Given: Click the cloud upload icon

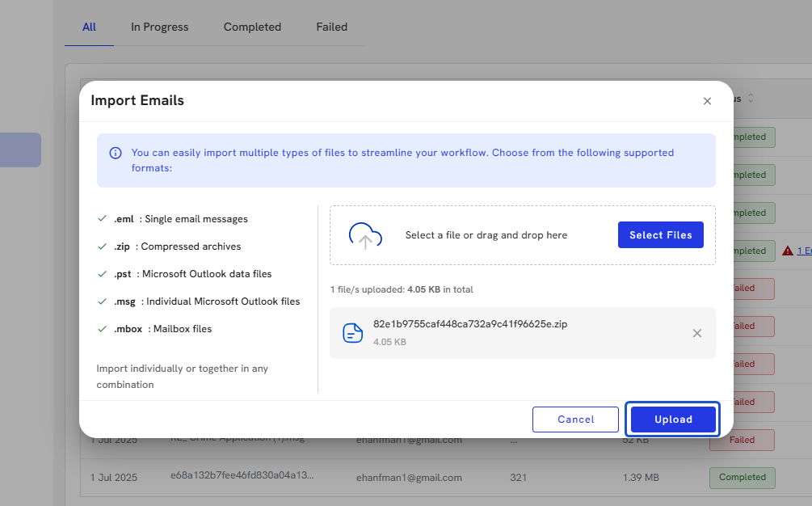Looking at the screenshot, I should coord(365,235).
